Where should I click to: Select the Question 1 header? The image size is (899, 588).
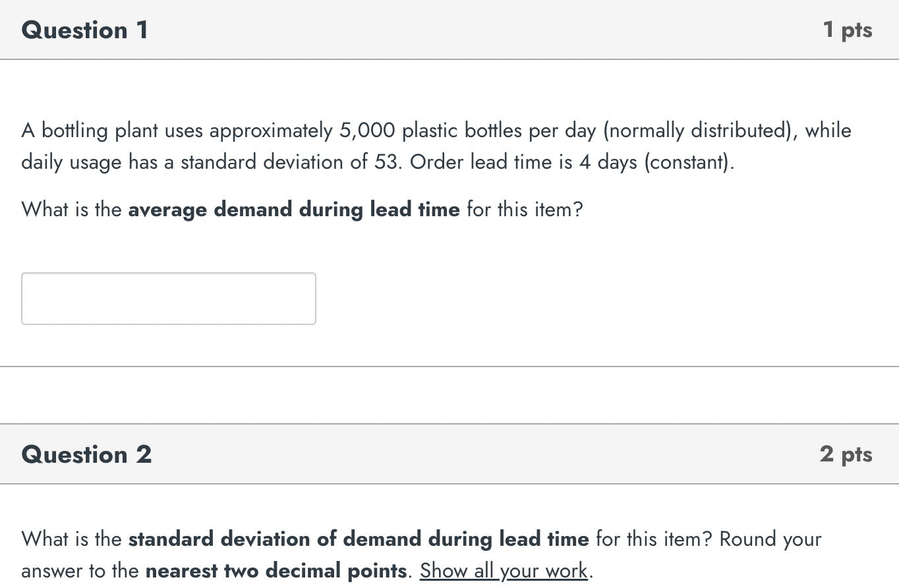84,30
